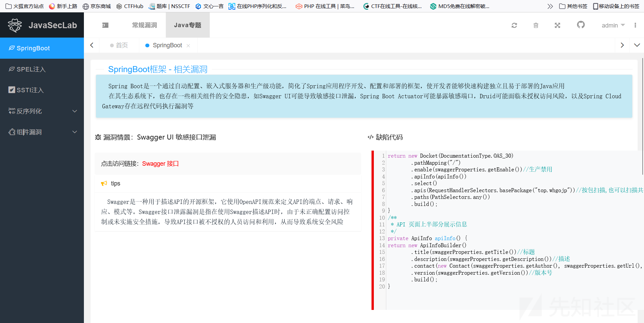644x323 pixels.
Task: Click the trash bin icon in header
Action: tap(536, 25)
